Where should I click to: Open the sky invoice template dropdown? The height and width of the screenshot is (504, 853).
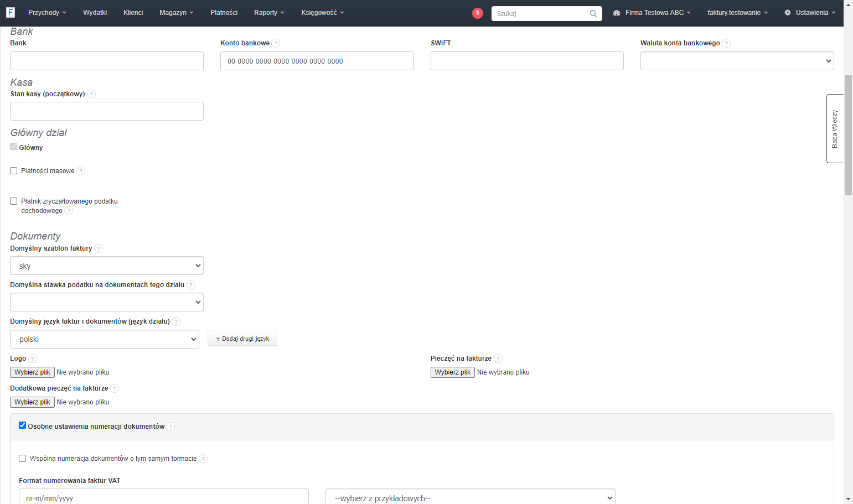(107, 266)
